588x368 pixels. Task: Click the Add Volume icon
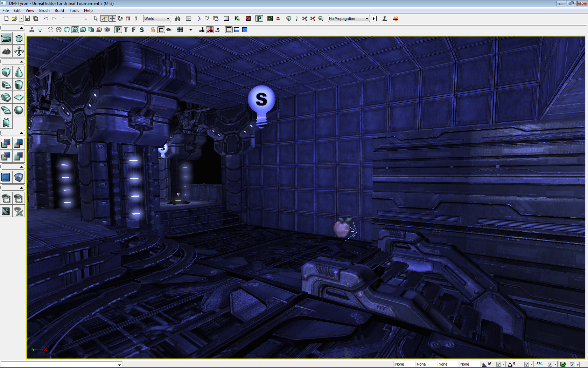tap(19, 177)
